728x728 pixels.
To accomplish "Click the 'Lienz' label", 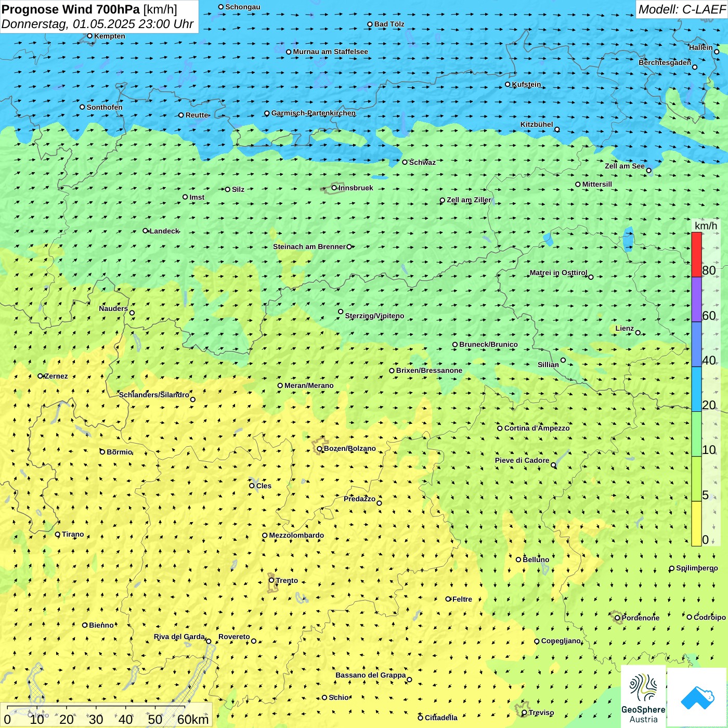I will (x=625, y=328).
